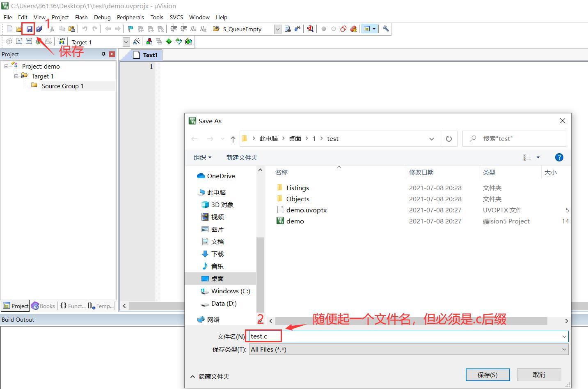Click the Download LOAD icon
Screen dimensions: 588x389
click(62, 41)
